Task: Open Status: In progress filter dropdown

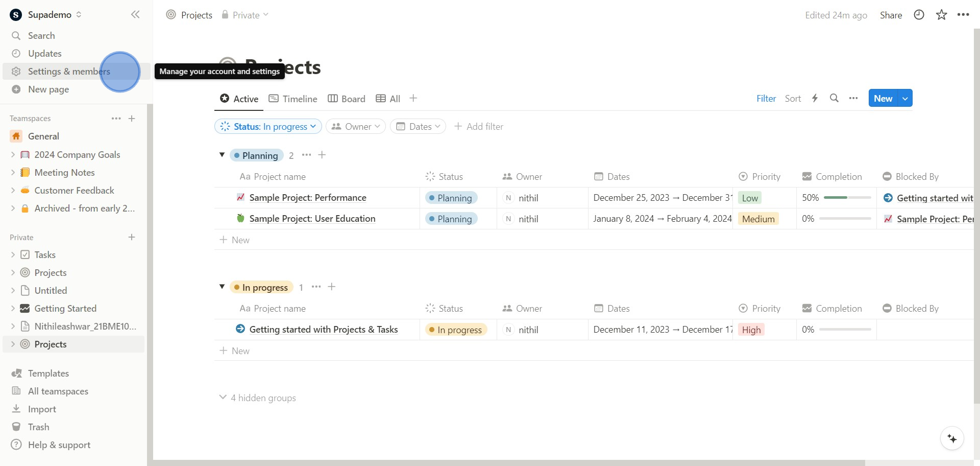Action: point(268,126)
